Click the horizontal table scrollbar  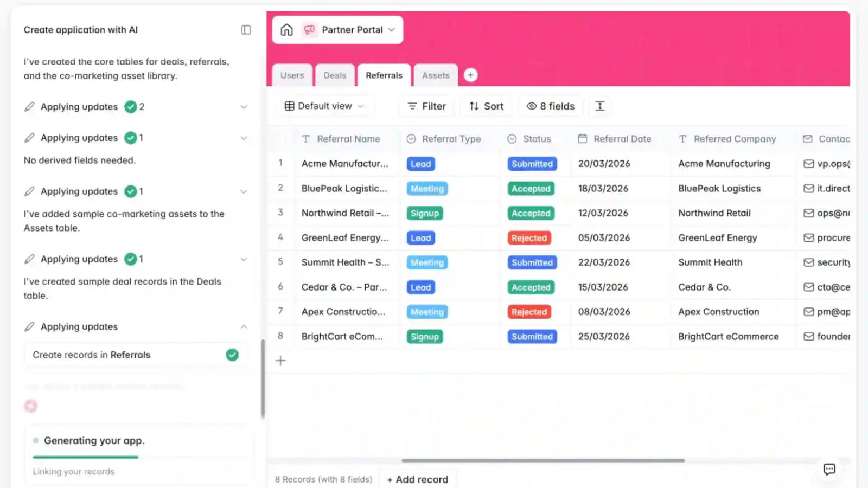click(543, 460)
